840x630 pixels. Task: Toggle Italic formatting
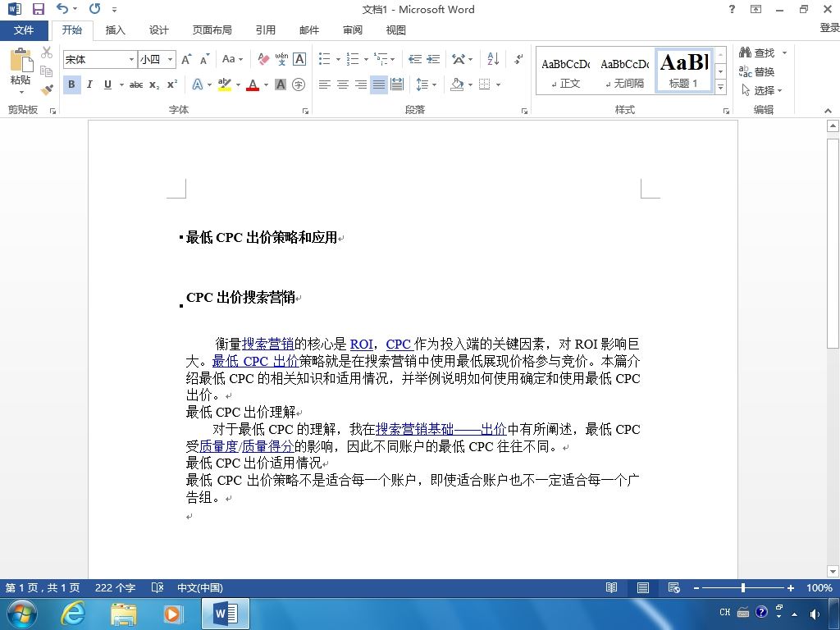pos(89,84)
